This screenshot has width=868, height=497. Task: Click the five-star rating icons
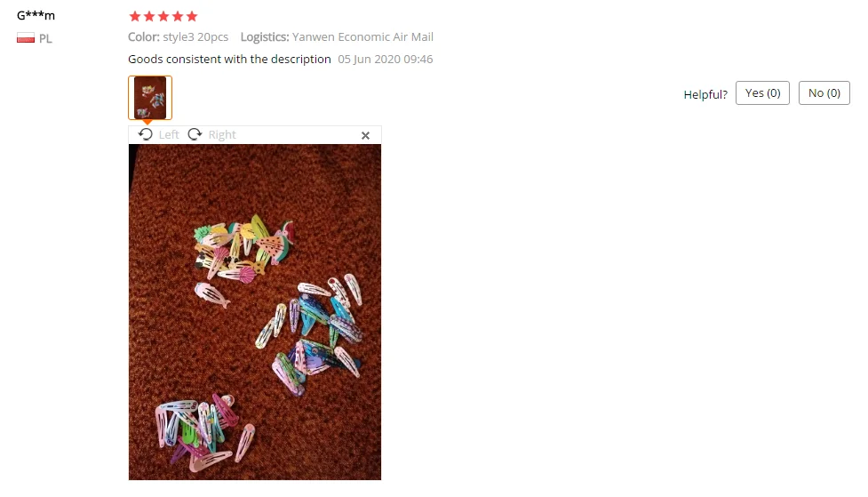pos(163,16)
